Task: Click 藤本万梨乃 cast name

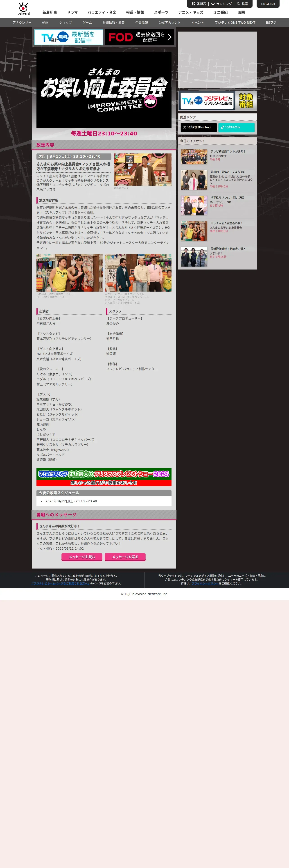Action: point(64,339)
